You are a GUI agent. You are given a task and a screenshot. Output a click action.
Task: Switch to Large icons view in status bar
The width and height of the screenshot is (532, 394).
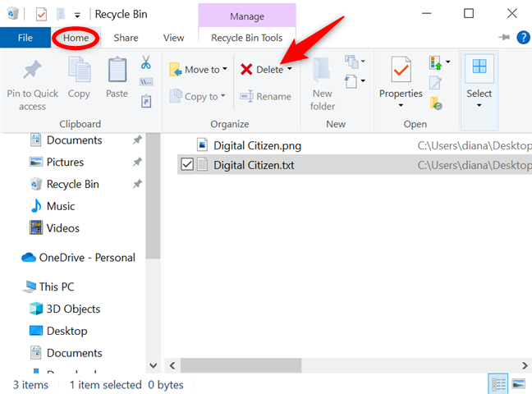click(x=518, y=384)
